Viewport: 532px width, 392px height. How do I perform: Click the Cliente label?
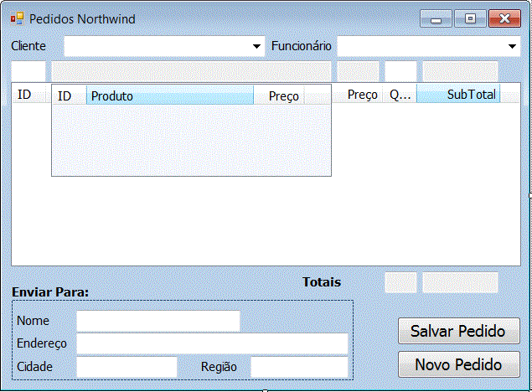[28, 46]
